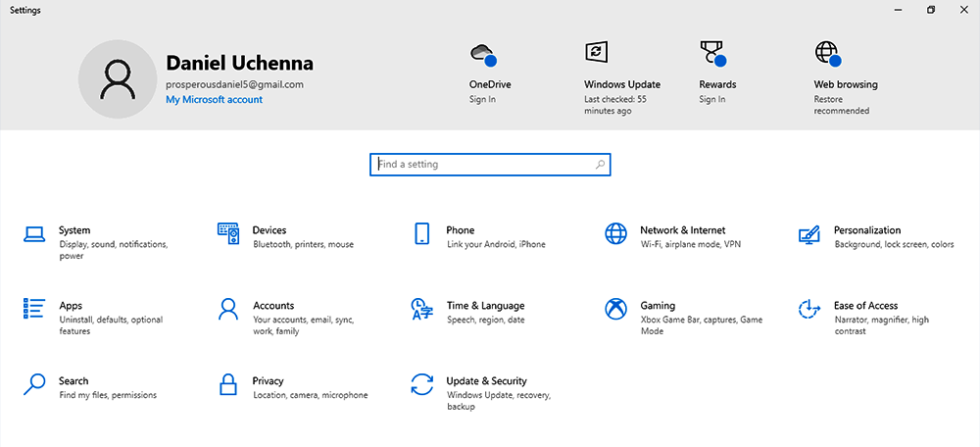The width and height of the screenshot is (980, 447).
Task: Click 'Your accounts, email, sync, work, family' text
Action: click(304, 325)
